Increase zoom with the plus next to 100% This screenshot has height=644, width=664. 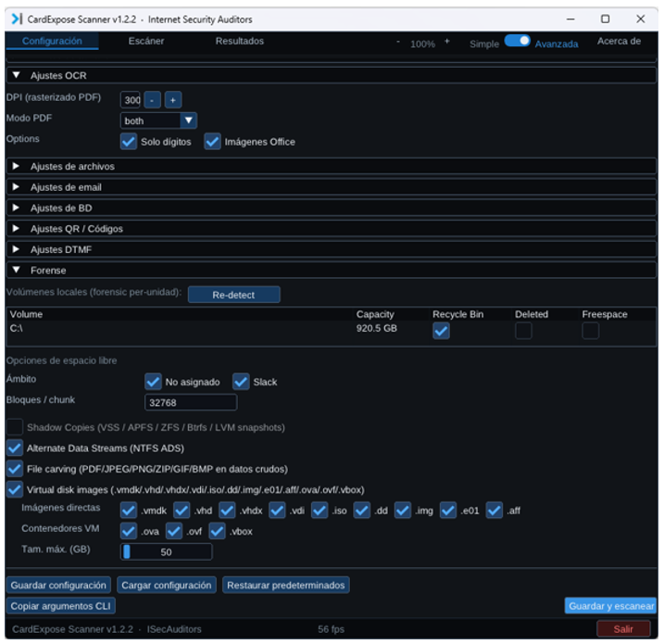point(446,42)
